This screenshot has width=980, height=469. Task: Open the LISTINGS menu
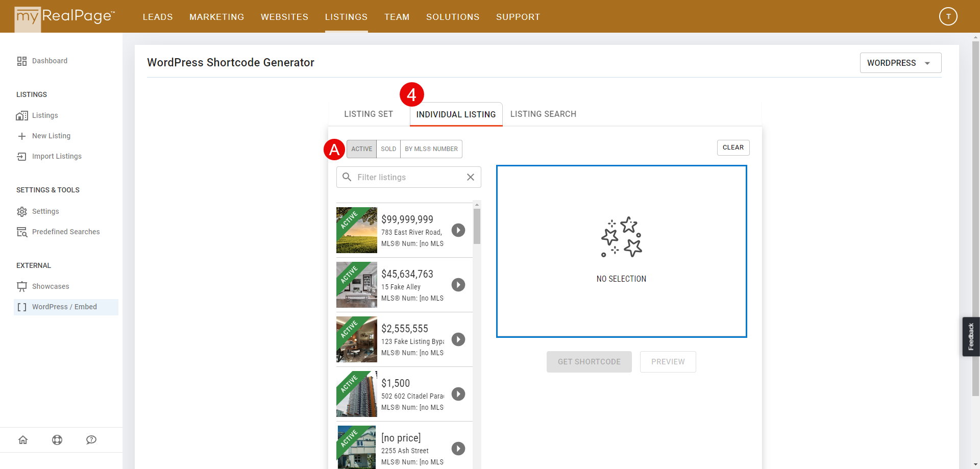pos(346,17)
